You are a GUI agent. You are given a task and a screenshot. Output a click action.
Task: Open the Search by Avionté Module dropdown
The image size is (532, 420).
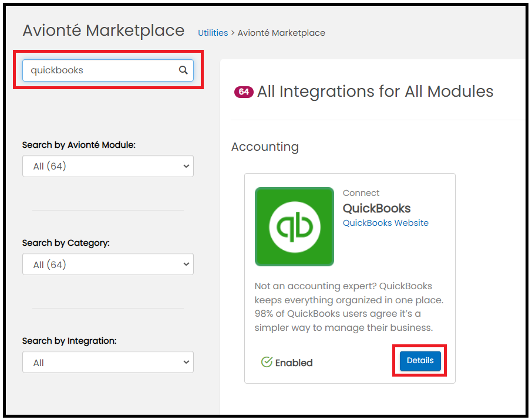coord(108,166)
